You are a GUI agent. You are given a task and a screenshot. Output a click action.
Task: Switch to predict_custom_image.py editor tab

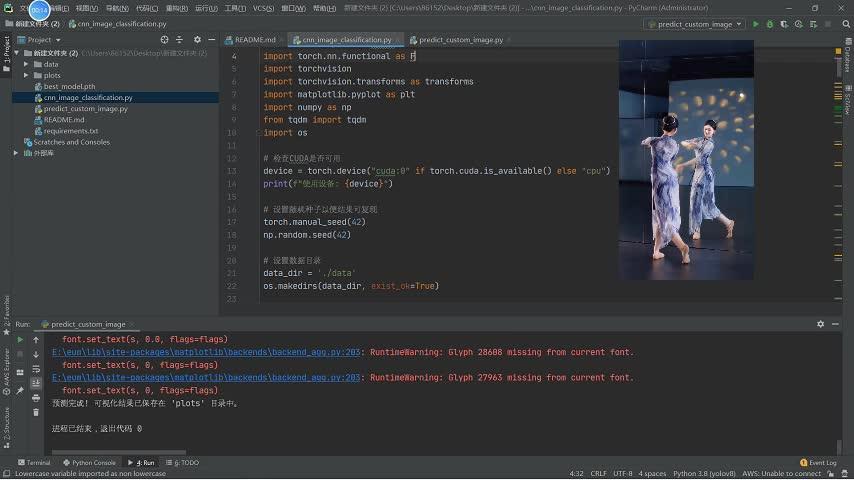click(460, 40)
